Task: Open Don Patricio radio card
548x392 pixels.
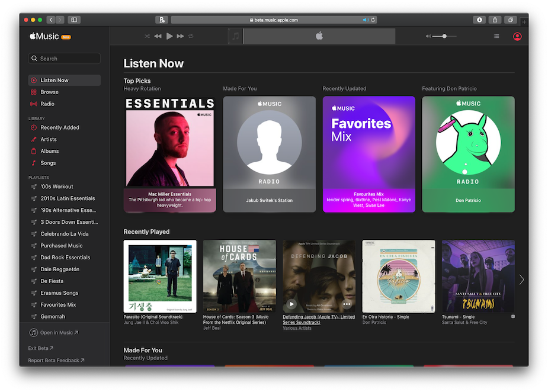Action: click(x=468, y=155)
